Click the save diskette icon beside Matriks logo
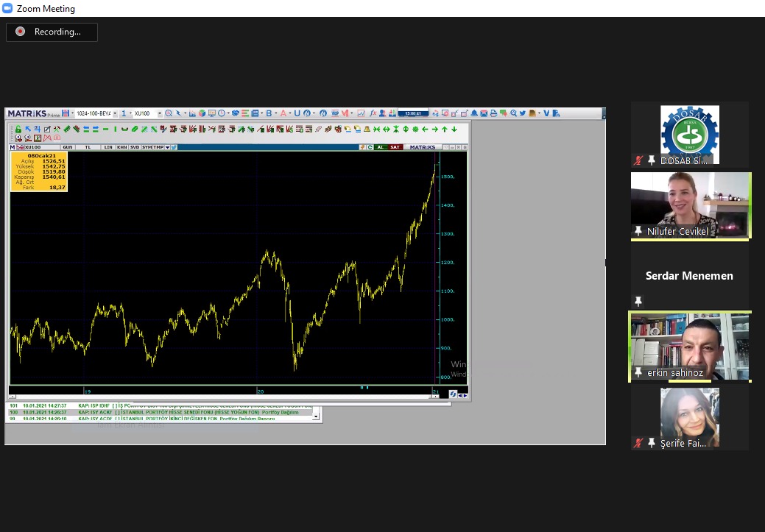765x532 pixels. click(x=66, y=113)
